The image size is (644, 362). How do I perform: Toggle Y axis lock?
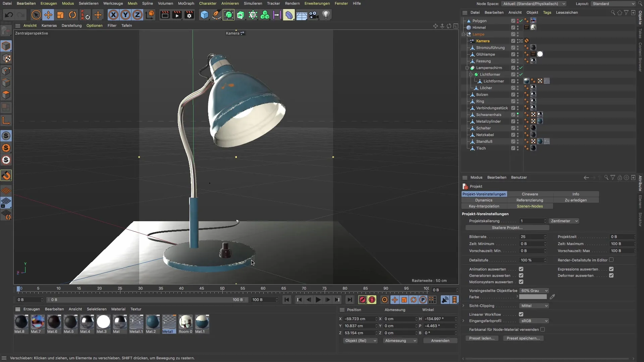coord(125,15)
